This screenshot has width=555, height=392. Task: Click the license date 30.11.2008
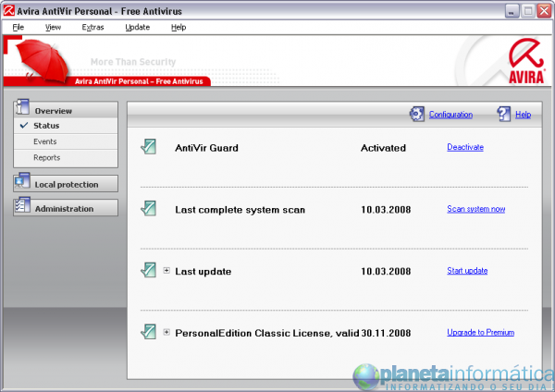coord(386,333)
